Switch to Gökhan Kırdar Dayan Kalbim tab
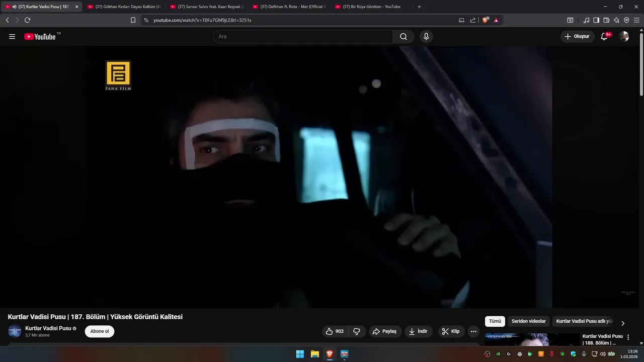 tap(124, 7)
